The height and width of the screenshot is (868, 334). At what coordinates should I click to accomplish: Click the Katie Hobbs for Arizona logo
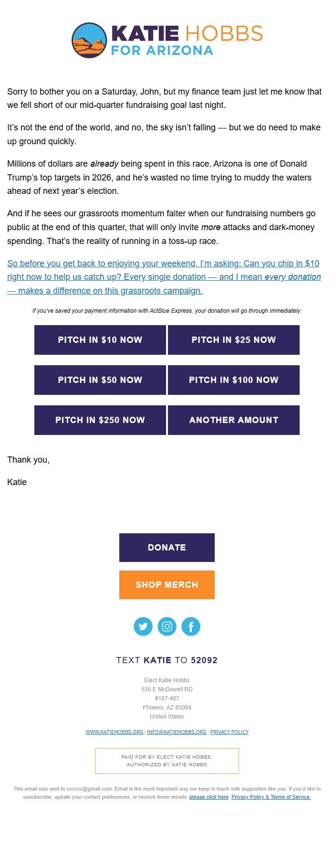tap(167, 40)
